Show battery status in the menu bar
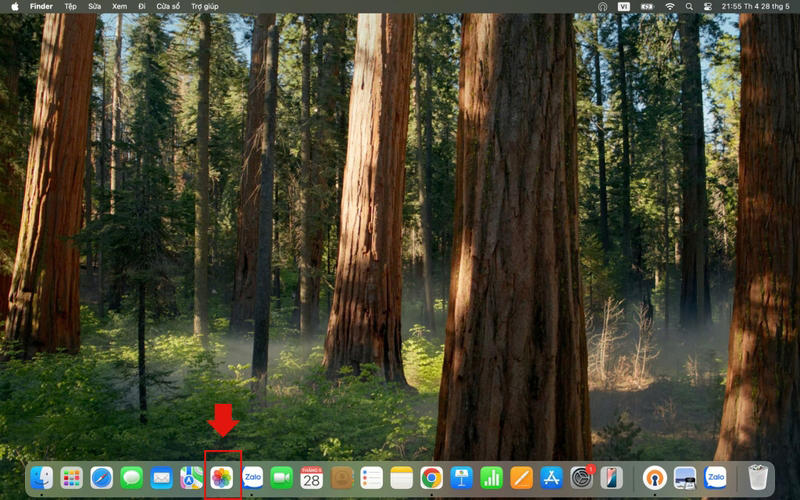 click(x=647, y=7)
